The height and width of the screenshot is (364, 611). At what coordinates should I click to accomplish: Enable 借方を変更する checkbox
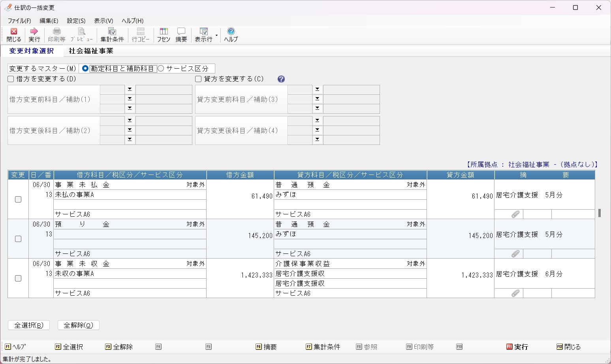coord(11,79)
